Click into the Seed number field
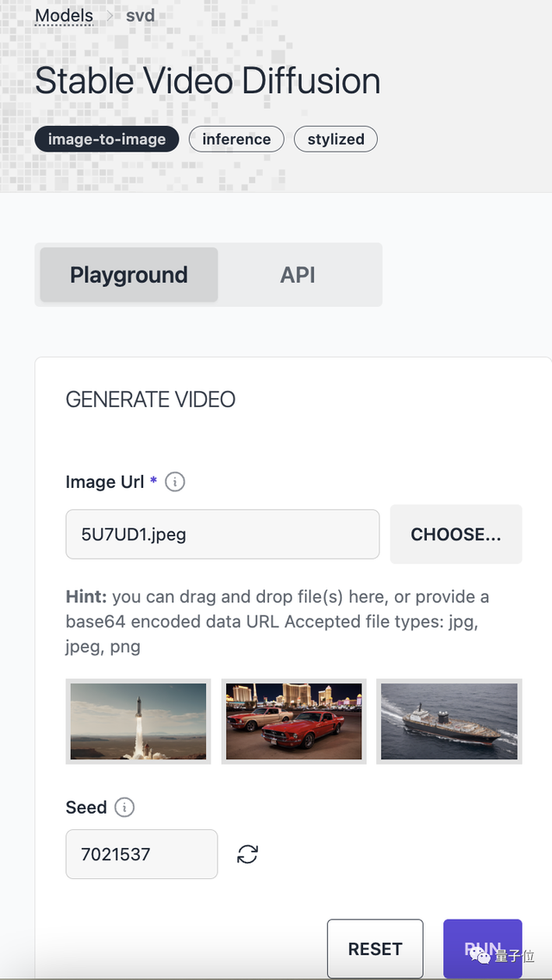 [141, 854]
